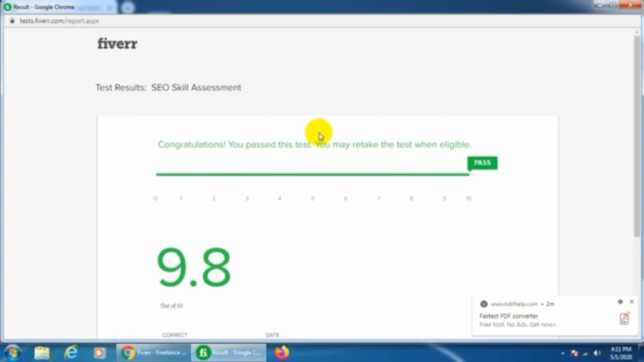The width and height of the screenshot is (644, 362).
Task: Click the www.bdithelp.com notification source
Action: pyautogui.click(x=514, y=304)
